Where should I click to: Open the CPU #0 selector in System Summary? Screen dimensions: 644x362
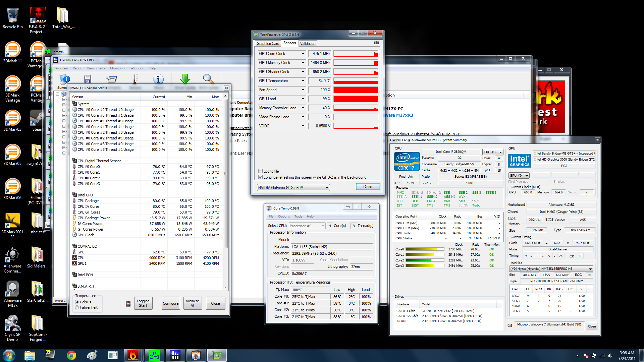pos(493,152)
